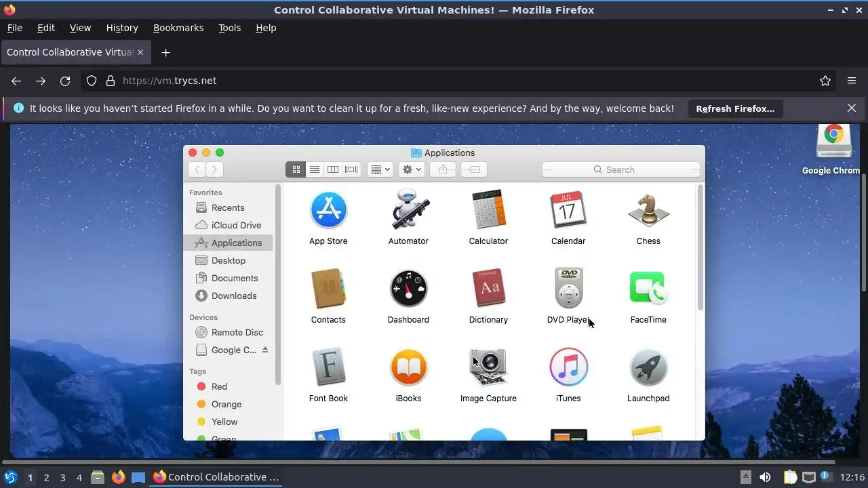This screenshot has width=868, height=488.
Task: Click the volume icon in system tray
Action: click(x=765, y=477)
